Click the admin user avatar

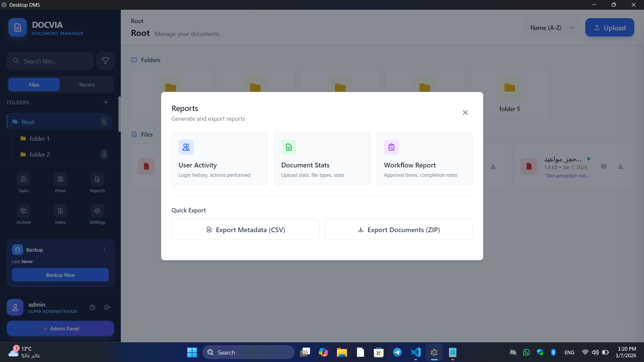pos(15,307)
